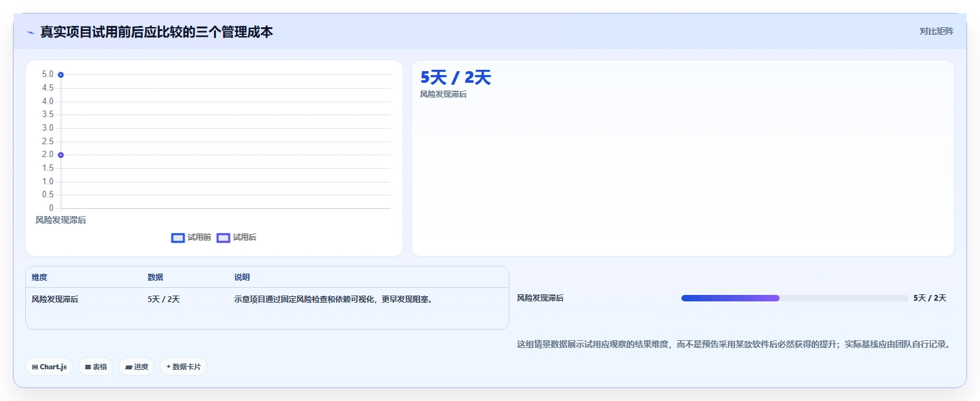Click the 真实项目试用前后 page title
This screenshot has width=980, height=401.
[156, 32]
